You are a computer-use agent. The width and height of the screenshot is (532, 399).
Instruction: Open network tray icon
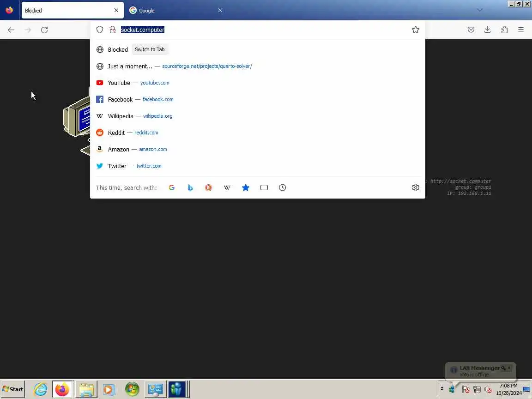point(477,390)
